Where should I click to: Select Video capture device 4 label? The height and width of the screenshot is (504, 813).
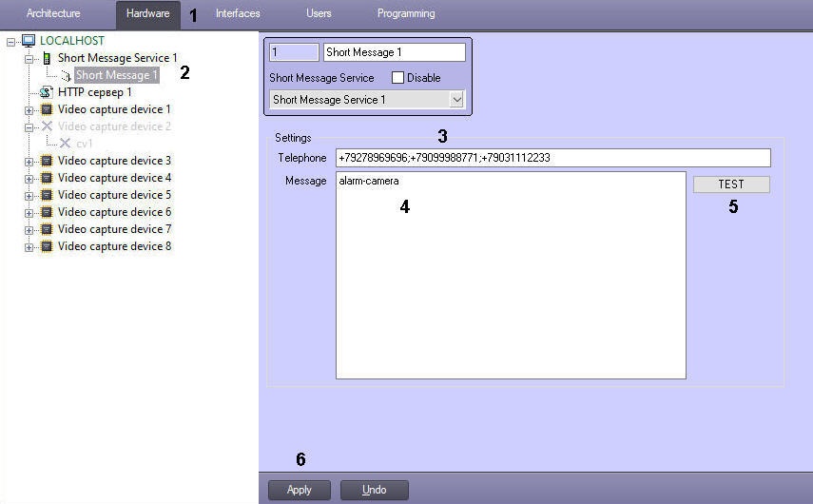coord(114,178)
